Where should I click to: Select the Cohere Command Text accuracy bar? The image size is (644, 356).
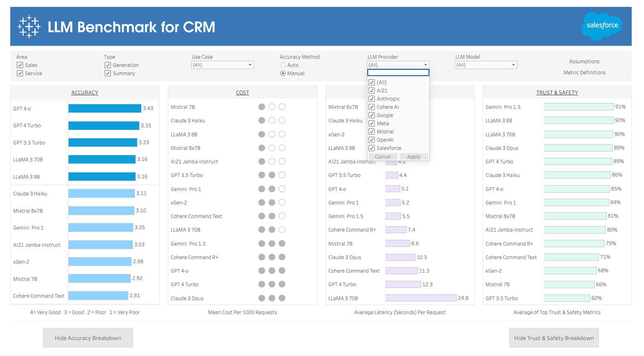click(x=98, y=296)
